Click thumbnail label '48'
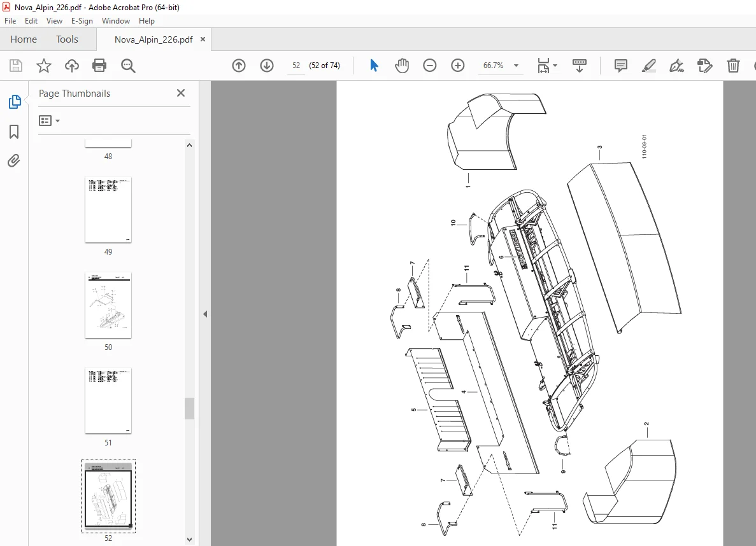 pyautogui.click(x=108, y=156)
